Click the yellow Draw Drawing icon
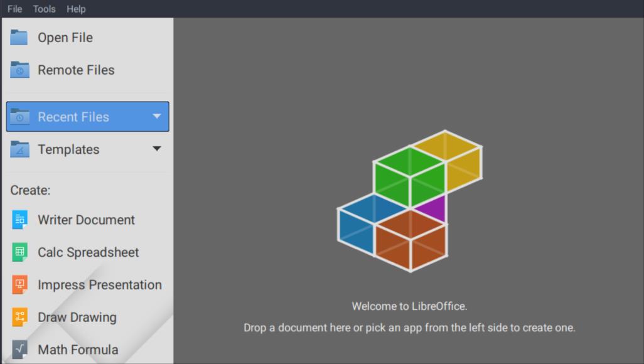This screenshot has height=364, width=644. 19,318
